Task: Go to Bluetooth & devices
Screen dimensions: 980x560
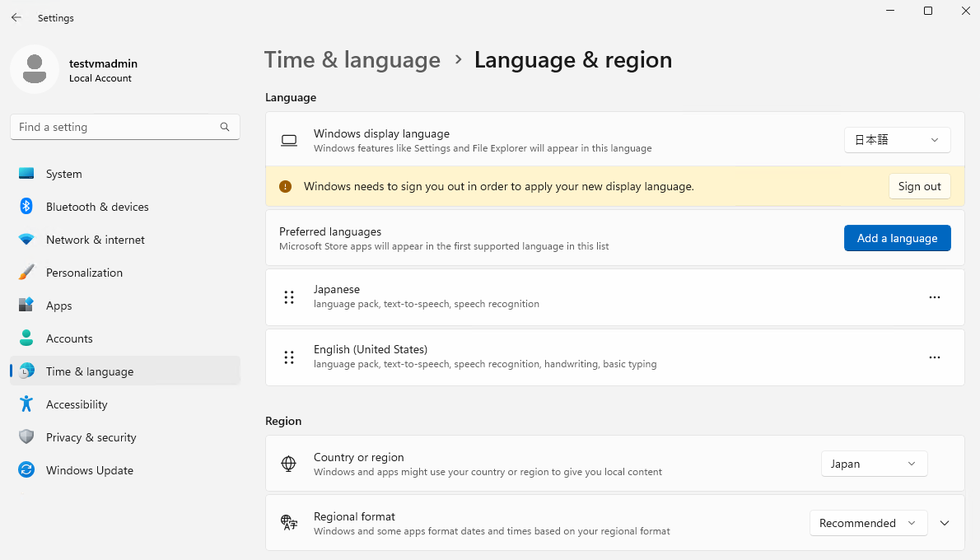Action: click(x=125, y=206)
